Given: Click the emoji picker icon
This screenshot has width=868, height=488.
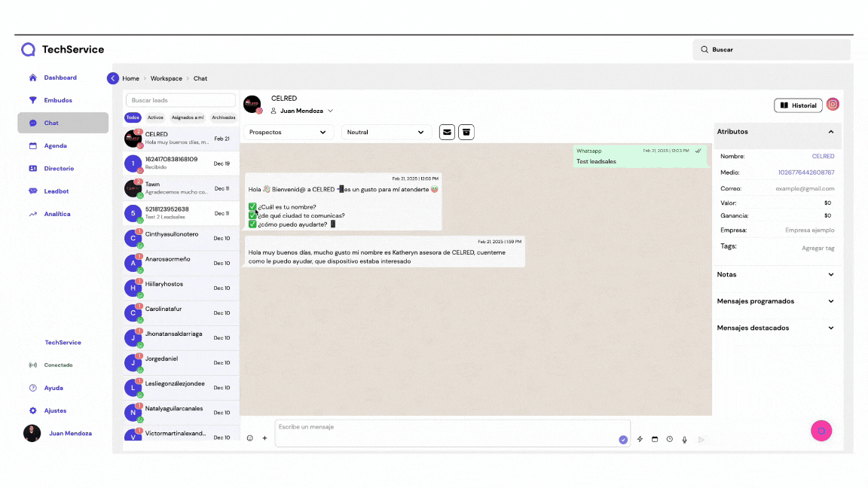Looking at the screenshot, I should tap(250, 438).
